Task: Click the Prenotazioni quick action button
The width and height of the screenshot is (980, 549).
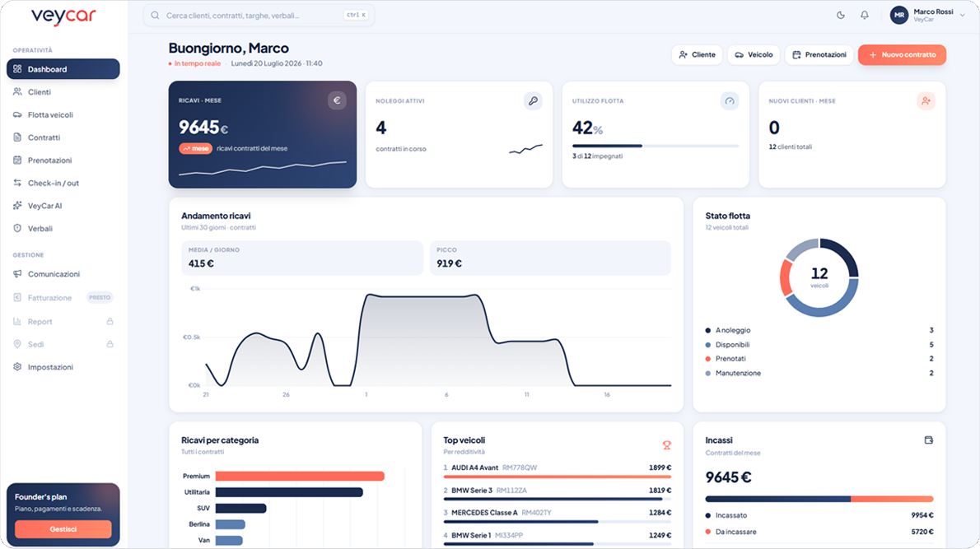Action: click(819, 55)
